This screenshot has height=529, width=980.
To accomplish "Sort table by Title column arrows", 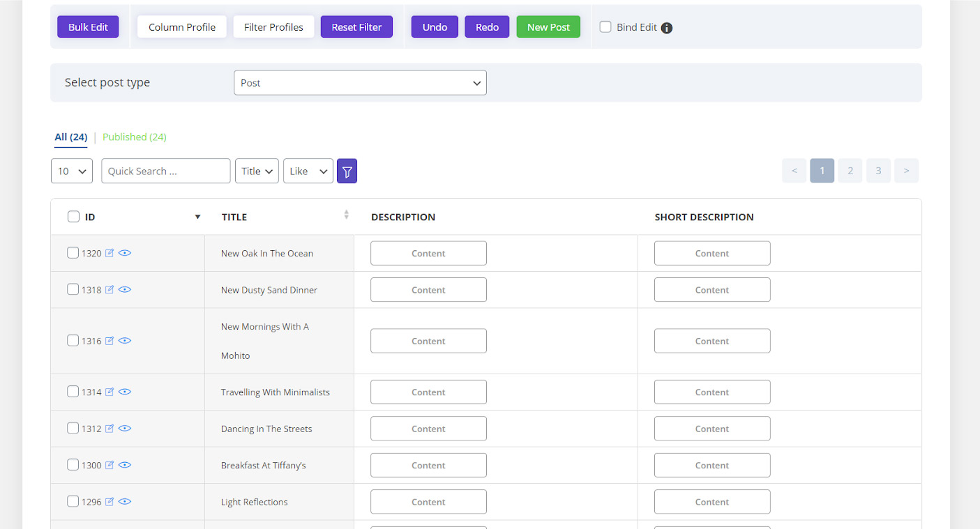I will (x=347, y=215).
